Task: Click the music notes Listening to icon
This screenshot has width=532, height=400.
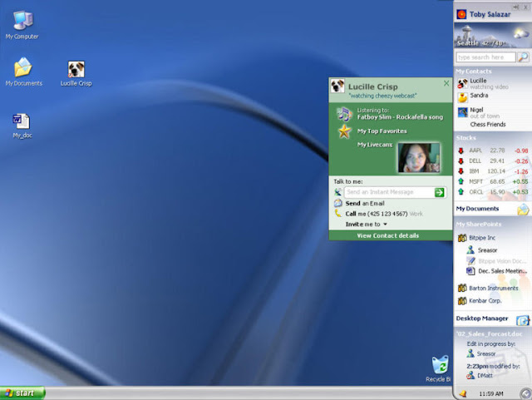Action: coord(344,114)
